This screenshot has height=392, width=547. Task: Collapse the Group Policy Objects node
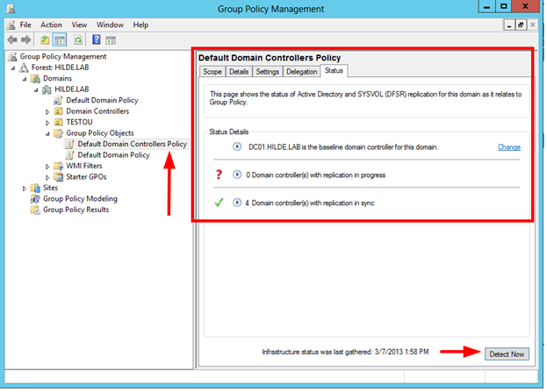pyautogui.click(x=47, y=134)
